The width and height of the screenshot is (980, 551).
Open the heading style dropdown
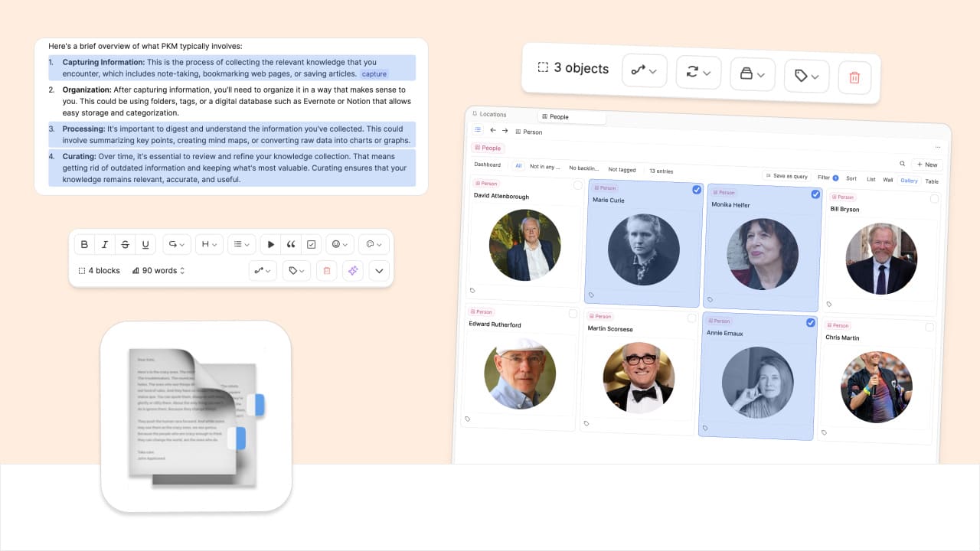pyautogui.click(x=209, y=244)
